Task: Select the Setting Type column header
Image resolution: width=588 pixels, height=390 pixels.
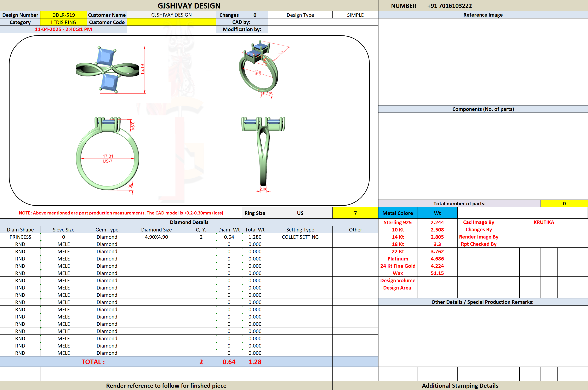Action: point(300,230)
